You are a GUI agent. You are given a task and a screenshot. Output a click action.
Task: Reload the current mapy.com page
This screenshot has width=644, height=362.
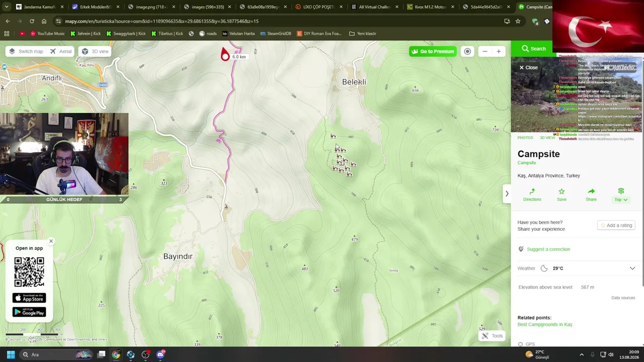click(x=32, y=21)
